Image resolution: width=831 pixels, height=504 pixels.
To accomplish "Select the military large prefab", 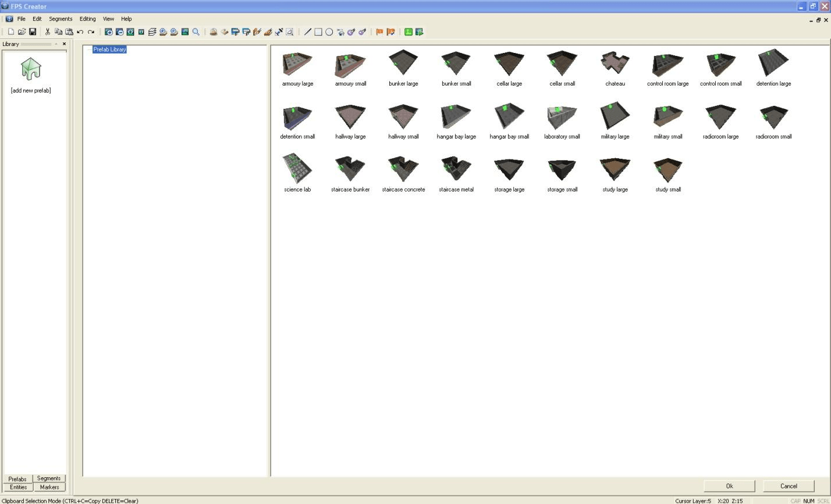I will tap(615, 122).
